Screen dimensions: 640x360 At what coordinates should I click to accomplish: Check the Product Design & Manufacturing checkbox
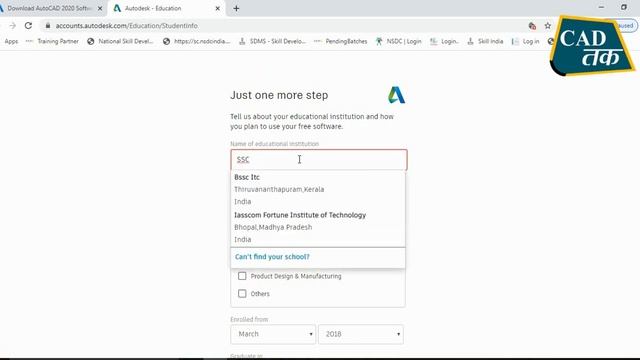(242, 276)
